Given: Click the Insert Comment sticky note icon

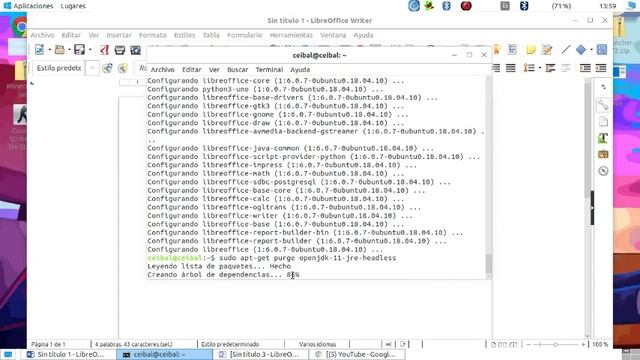Looking at the screenshot, I should click(x=531, y=50).
